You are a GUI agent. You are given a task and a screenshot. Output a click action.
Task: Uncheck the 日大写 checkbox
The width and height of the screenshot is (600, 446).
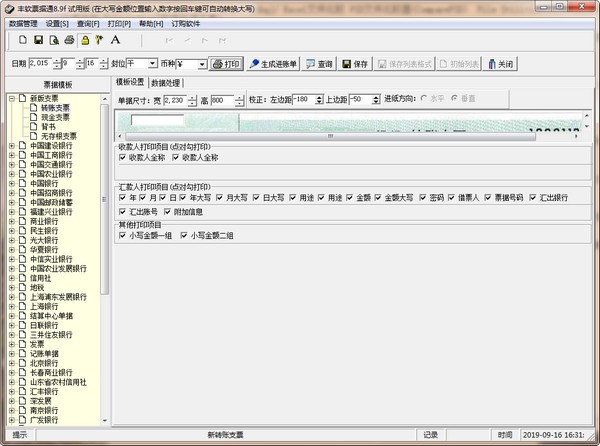(x=256, y=197)
